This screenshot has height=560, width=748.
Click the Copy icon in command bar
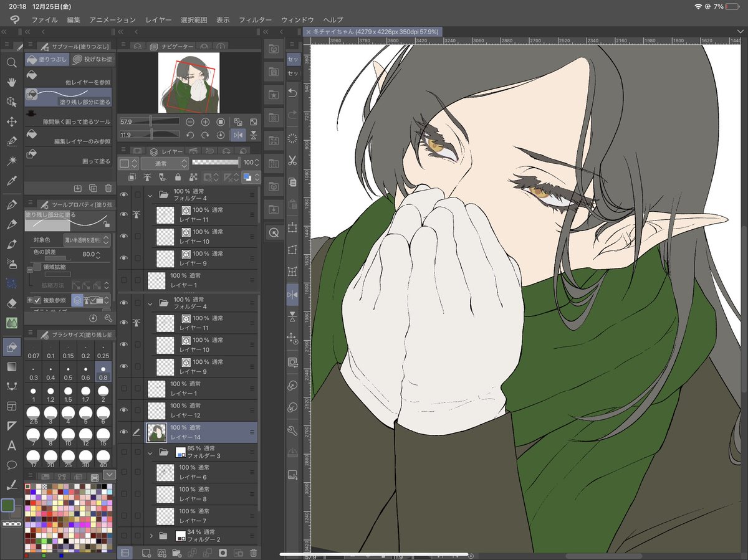click(x=292, y=182)
